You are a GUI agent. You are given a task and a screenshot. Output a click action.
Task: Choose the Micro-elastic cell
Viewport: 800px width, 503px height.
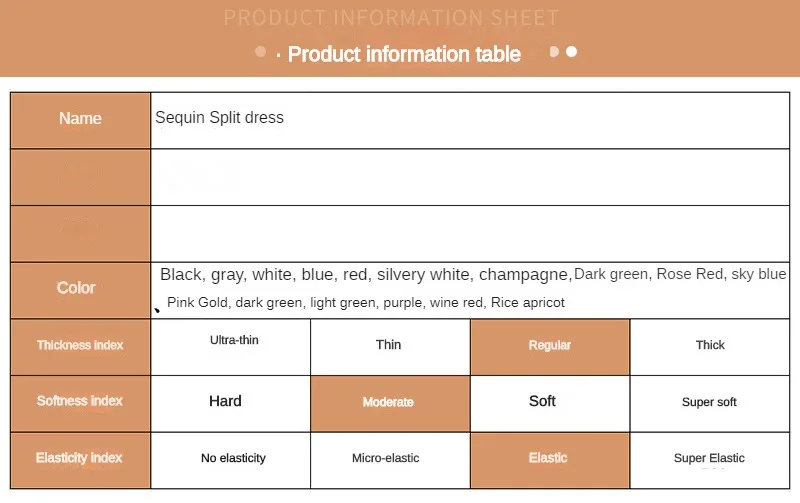[x=386, y=458]
